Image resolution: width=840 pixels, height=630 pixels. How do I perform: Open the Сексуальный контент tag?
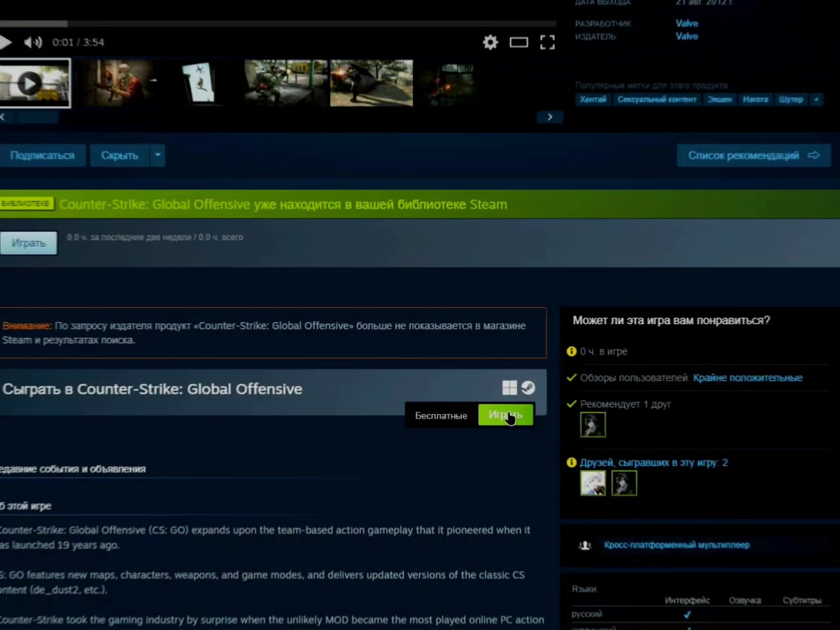[656, 100]
